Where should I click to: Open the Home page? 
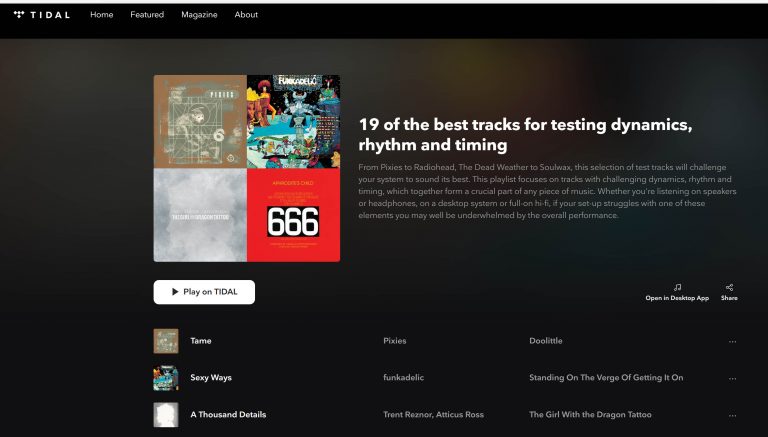pyautogui.click(x=101, y=15)
